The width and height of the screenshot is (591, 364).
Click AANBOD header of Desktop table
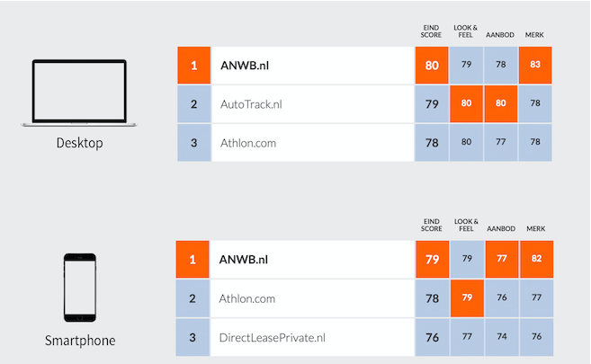(x=500, y=35)
